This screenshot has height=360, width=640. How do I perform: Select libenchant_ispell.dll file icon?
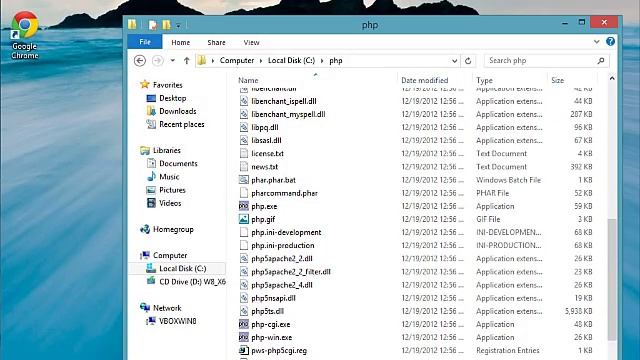244,101
